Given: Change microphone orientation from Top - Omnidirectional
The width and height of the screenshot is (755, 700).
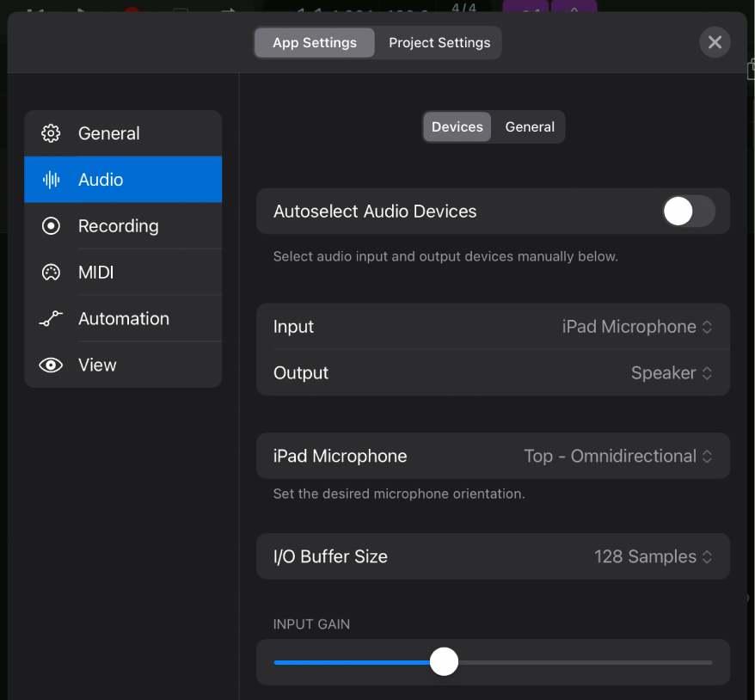Looking at the screenshot, I should pos(617,456).
